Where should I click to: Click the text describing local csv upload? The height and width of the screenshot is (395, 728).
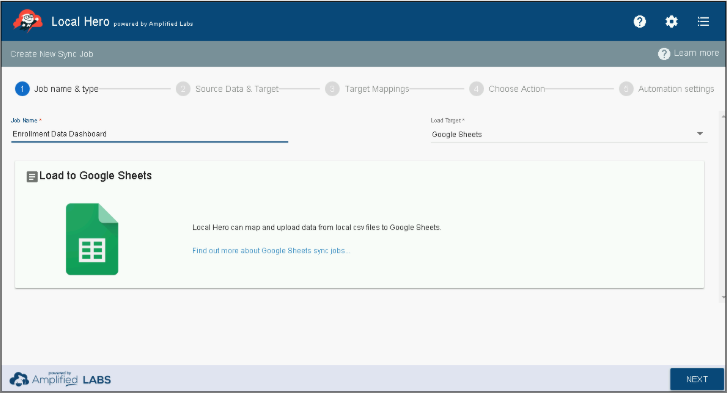(x=317, y=227)
